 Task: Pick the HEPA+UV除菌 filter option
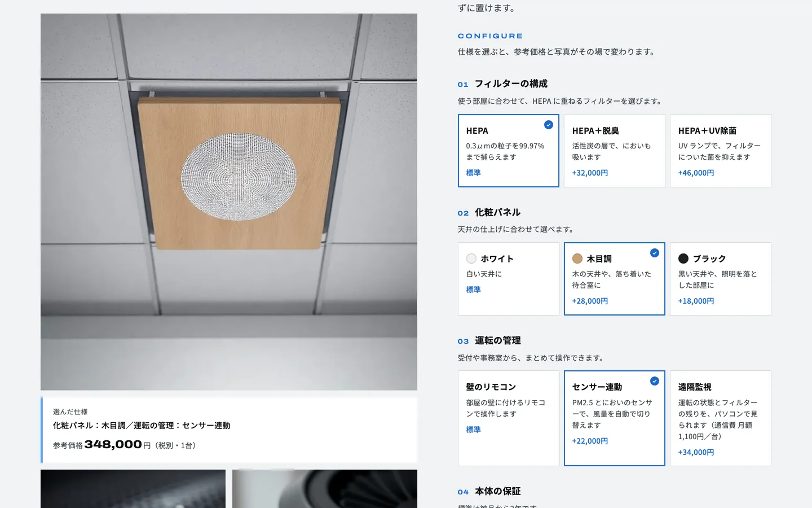pos(720,151)
